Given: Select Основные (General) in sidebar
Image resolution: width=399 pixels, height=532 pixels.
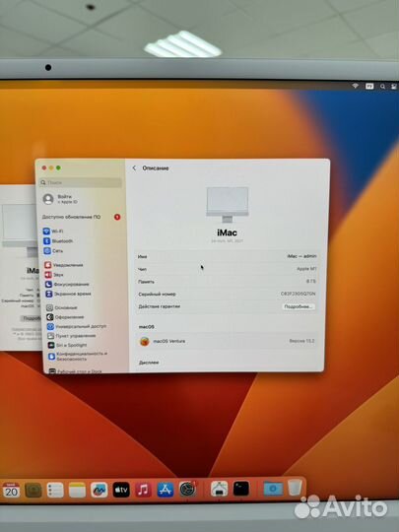Looking at the screenshot, I should 62,307.
